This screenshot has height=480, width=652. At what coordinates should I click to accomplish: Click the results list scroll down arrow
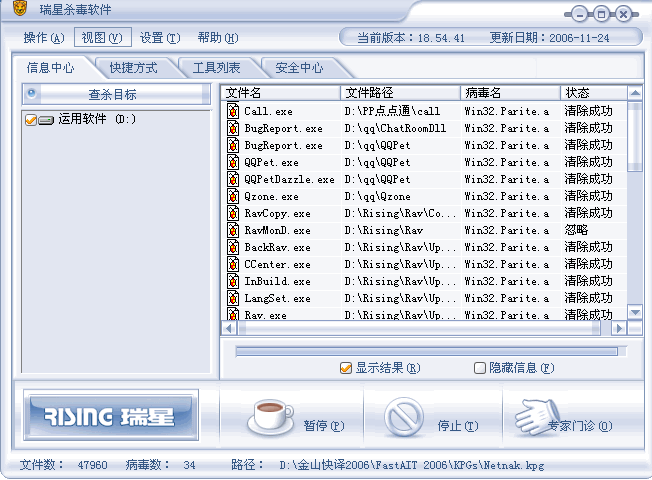pos(635,312)
